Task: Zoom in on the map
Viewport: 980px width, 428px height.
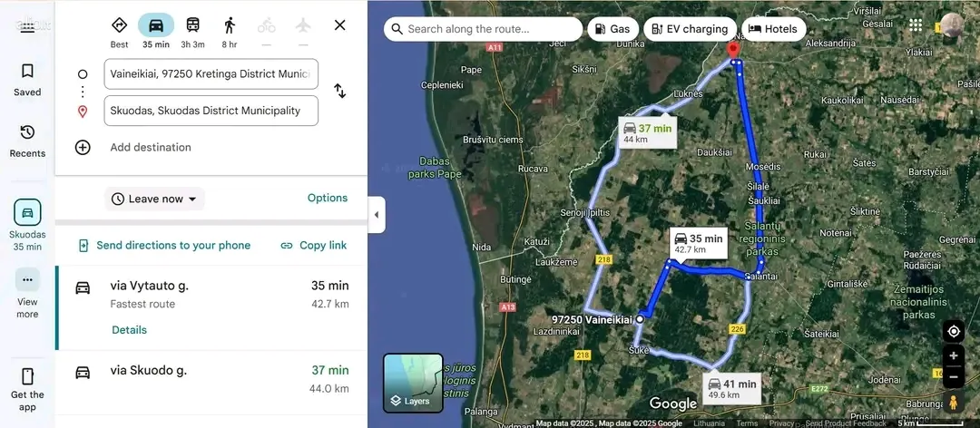Action: click(x=954, y=355)
